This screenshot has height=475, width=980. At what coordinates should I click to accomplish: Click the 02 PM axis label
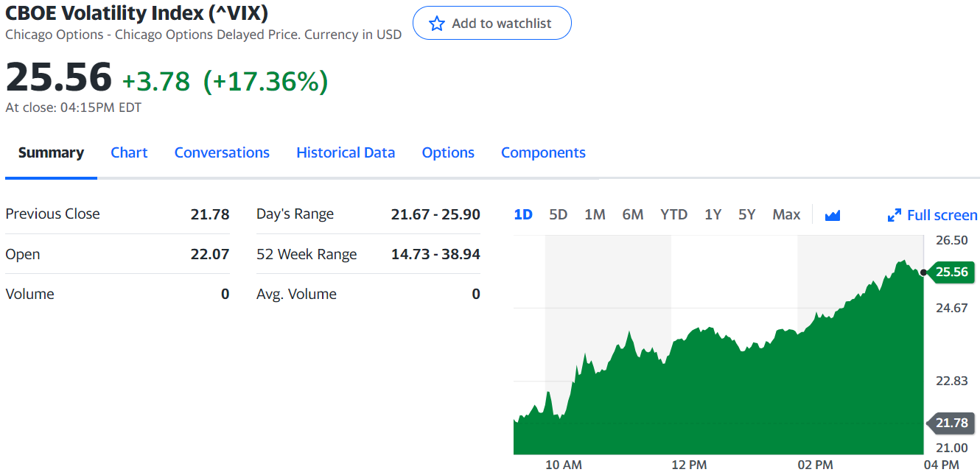(x=815, y=465)
